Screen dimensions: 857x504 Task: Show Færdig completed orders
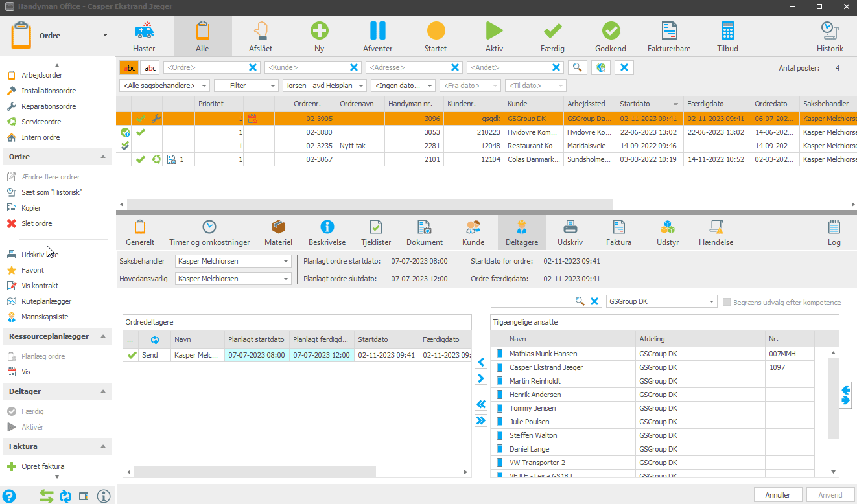click(552, 36)
